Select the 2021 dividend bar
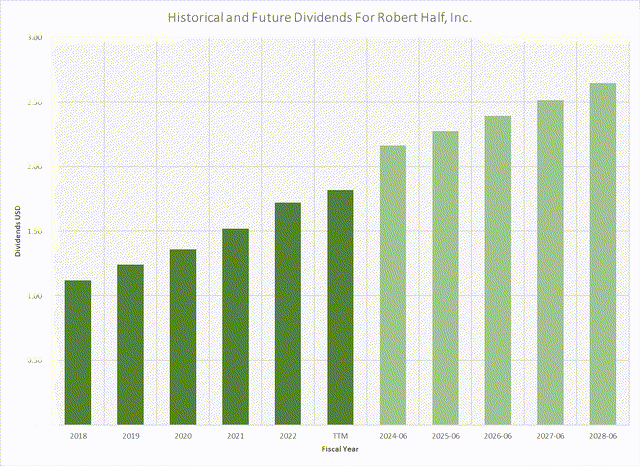 [x=236, y=327]
